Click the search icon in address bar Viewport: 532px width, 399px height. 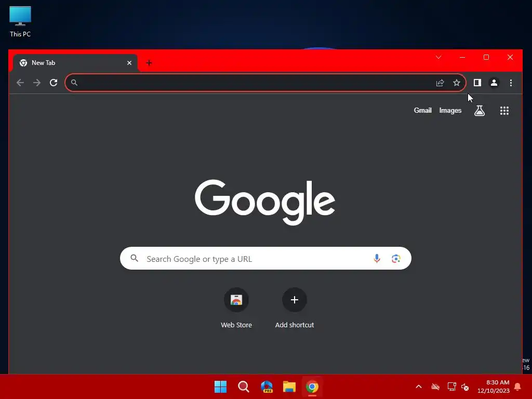74,83
